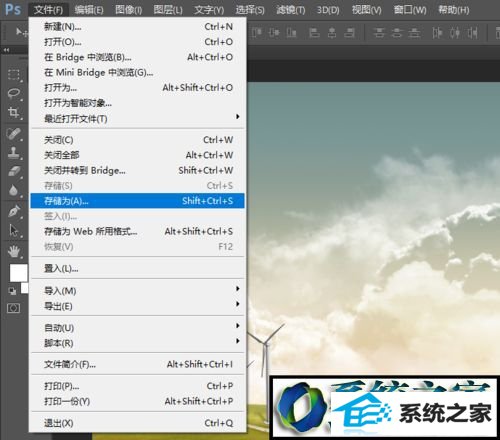500x440 pixels.
Task: Open the 文件(F) menu
Action: point(48,10)
